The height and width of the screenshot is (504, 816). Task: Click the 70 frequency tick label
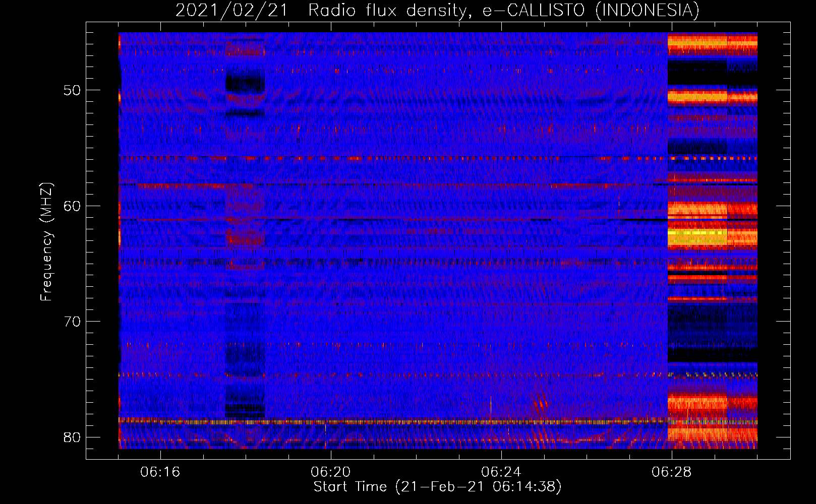(x=72, y=322)
